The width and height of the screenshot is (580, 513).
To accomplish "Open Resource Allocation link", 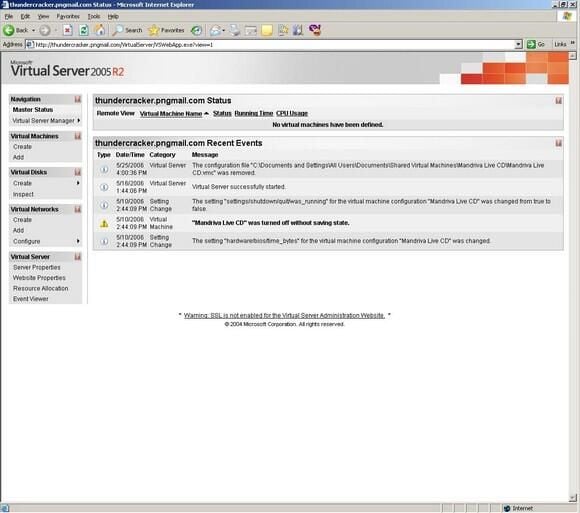I will 41,288.
